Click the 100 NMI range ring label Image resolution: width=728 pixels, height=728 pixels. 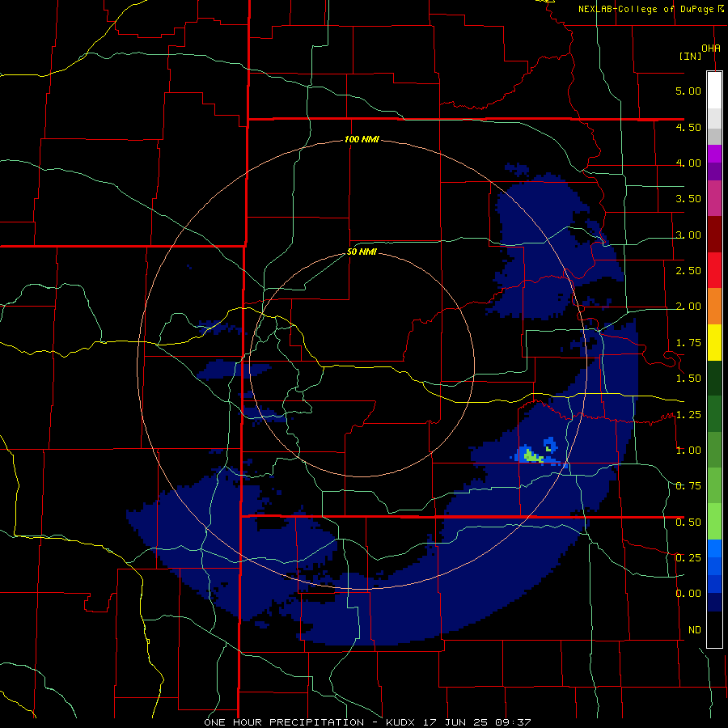362,139
